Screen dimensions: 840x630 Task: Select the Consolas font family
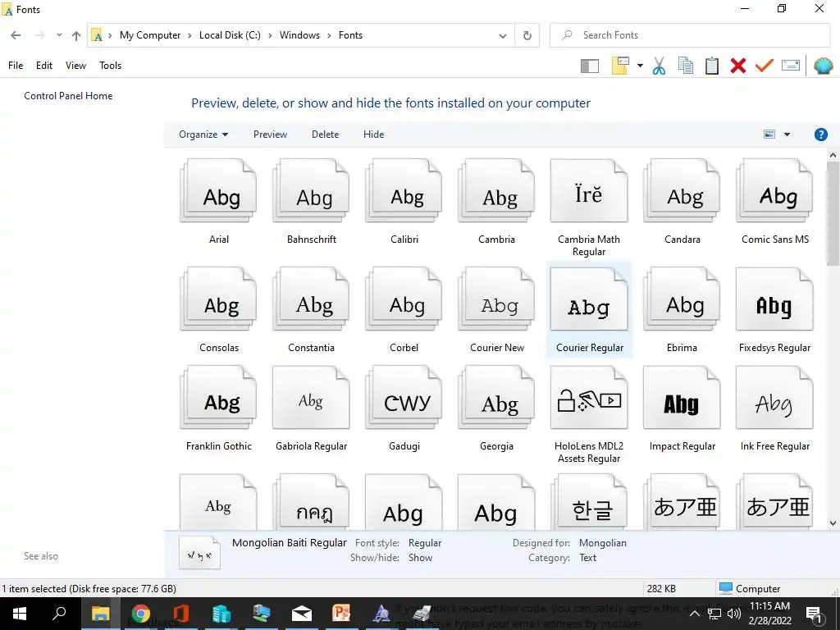coord(218,309)
